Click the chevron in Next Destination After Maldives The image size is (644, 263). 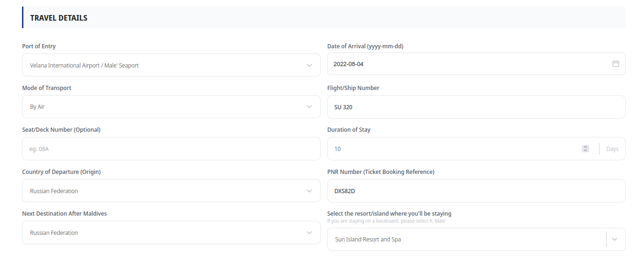[309, 233]
